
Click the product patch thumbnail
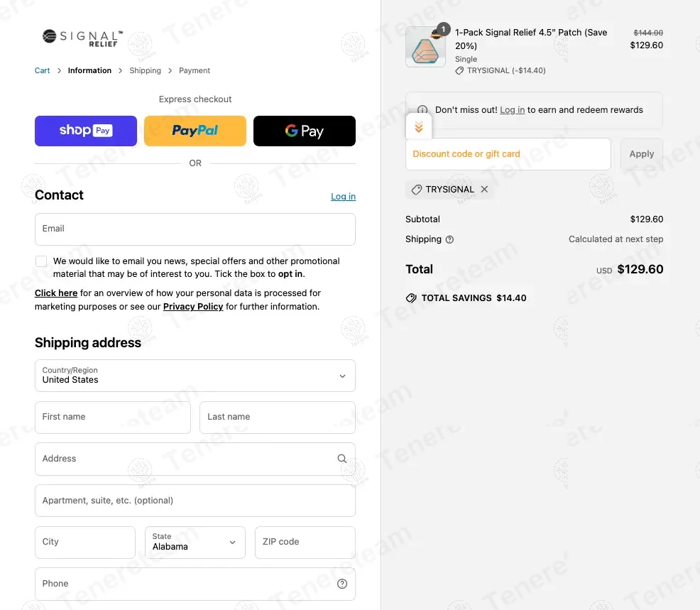pyautogui.click(x=425, y=47)
